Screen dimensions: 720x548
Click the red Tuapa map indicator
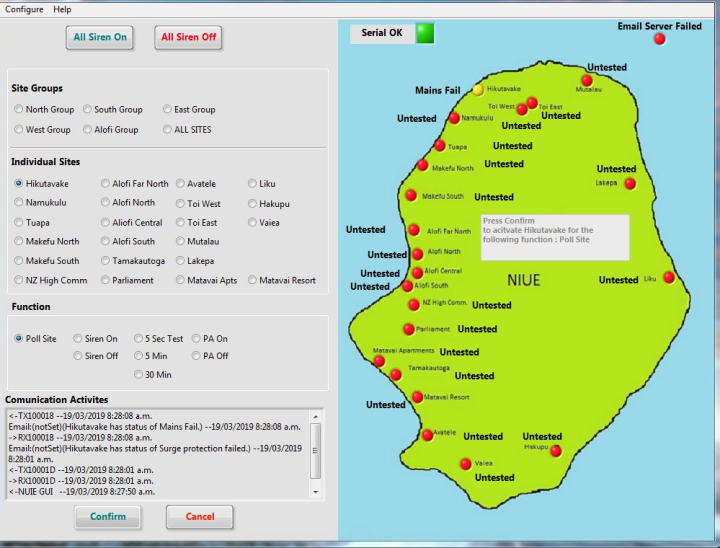click(x=439, y=146)
